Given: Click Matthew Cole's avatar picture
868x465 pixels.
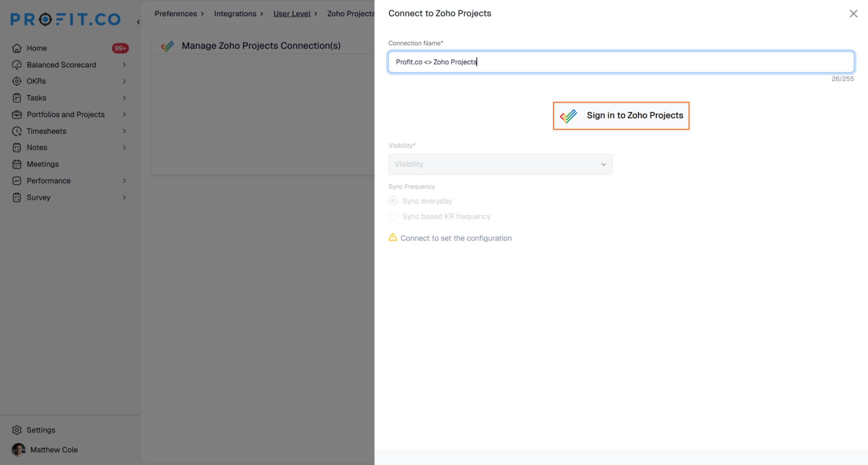Looking at the screenshot, I should tap(18, 450).
